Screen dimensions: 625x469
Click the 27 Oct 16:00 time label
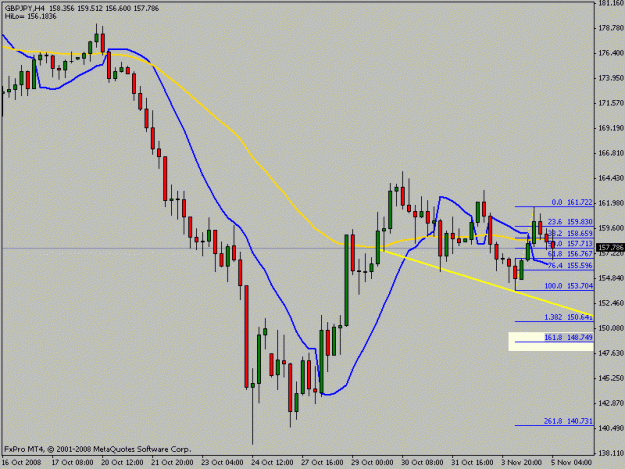322,463
